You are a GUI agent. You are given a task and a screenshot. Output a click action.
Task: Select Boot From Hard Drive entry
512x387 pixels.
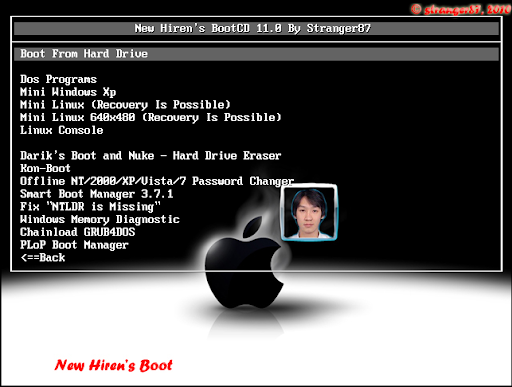coord(256,54)
